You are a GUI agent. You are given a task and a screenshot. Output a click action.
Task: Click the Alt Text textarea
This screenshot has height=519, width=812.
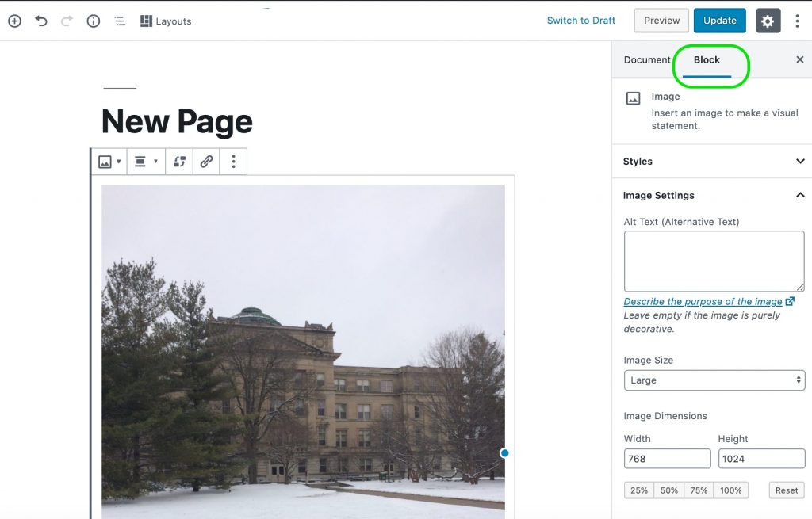(714, 261)
